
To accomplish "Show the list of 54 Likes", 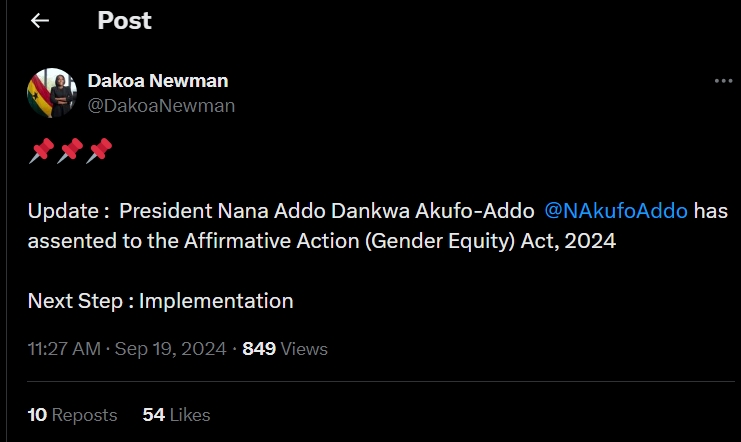I will click(x=176, y=414).
